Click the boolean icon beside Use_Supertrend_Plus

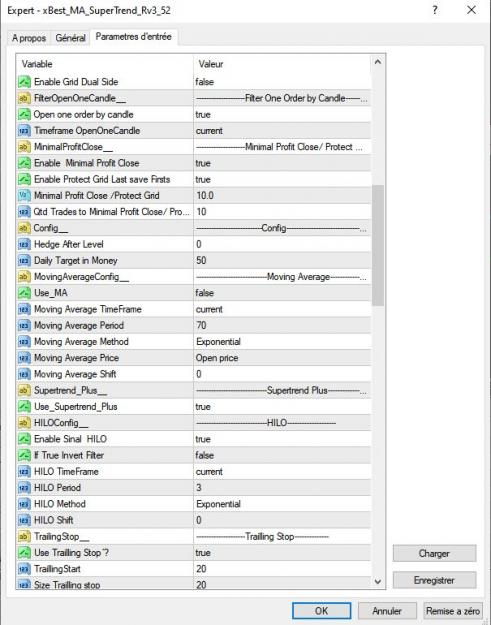point(24,407)
